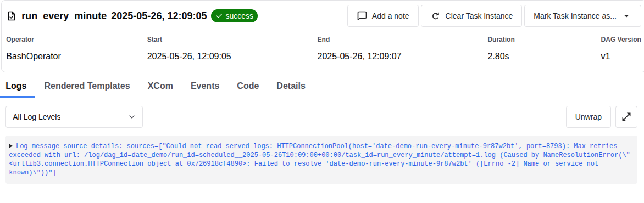Open the XCom tab

[x=160, y=86]
